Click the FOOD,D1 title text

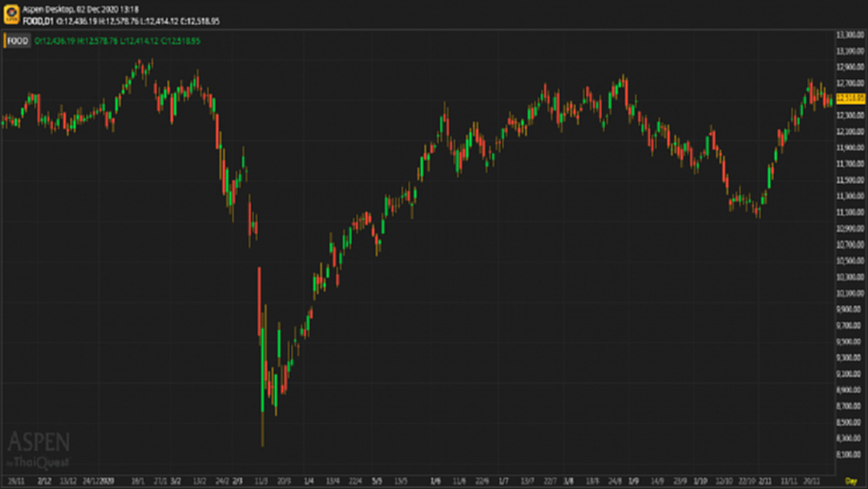(38, 21)
